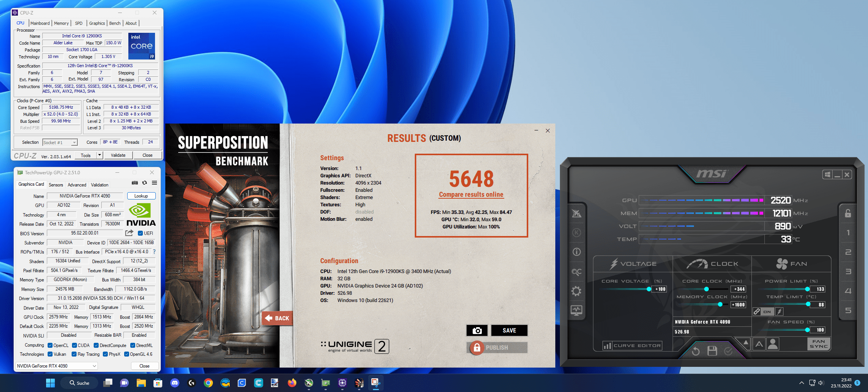
Task: Click the Bus Interface question mark help icon
Action: 154,252
